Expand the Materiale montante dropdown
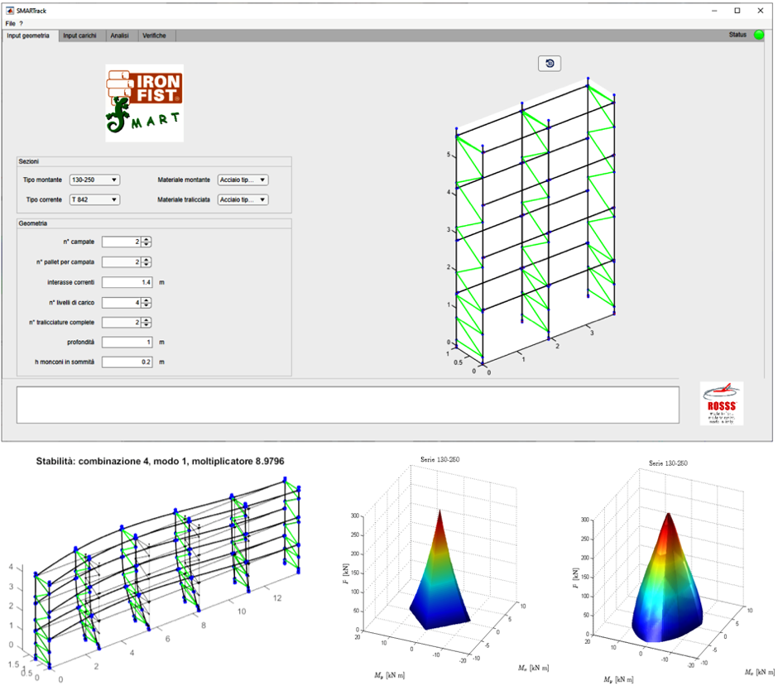The width and height of the screenshot is (778, 700). [x=243, y=180]
